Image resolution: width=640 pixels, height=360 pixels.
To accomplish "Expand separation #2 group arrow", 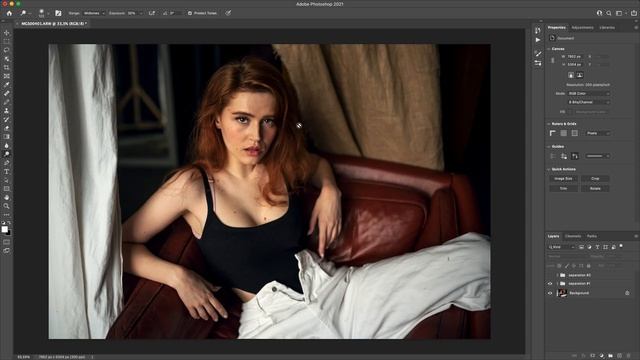I will pos(557,275).
